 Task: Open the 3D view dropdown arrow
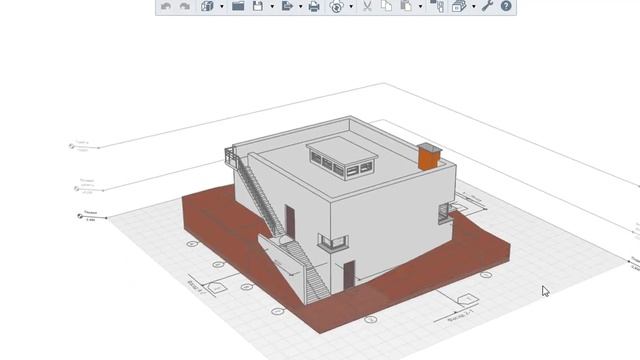(473, 7)
